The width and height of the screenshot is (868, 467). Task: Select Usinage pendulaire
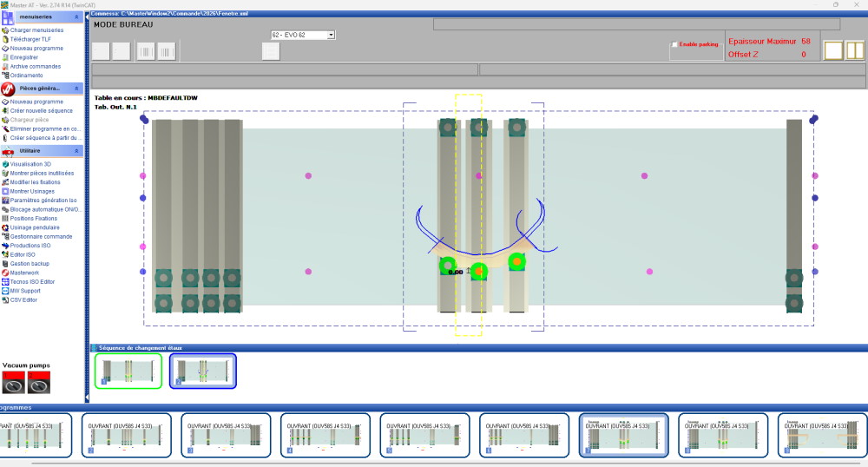coord(35,227)
